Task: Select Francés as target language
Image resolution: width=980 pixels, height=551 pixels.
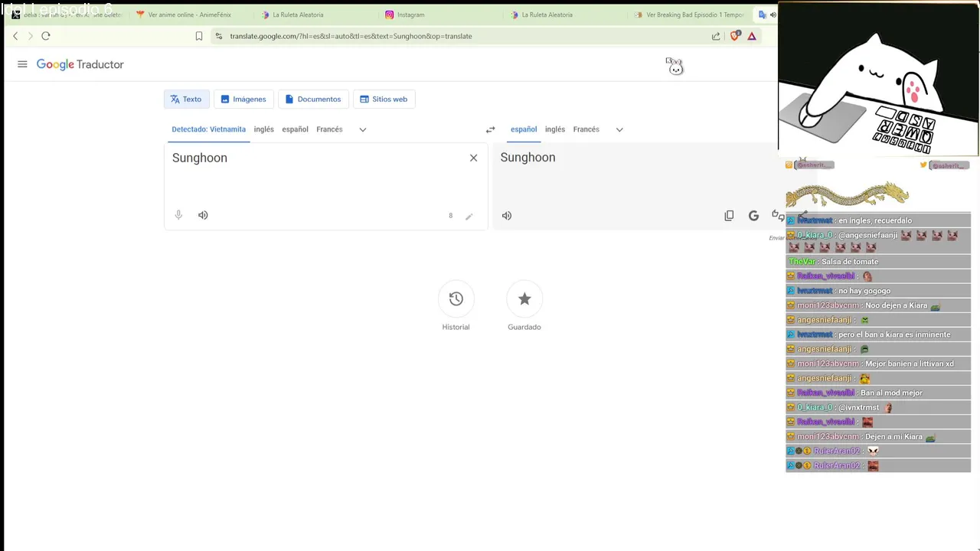Action: pos(586,129)
